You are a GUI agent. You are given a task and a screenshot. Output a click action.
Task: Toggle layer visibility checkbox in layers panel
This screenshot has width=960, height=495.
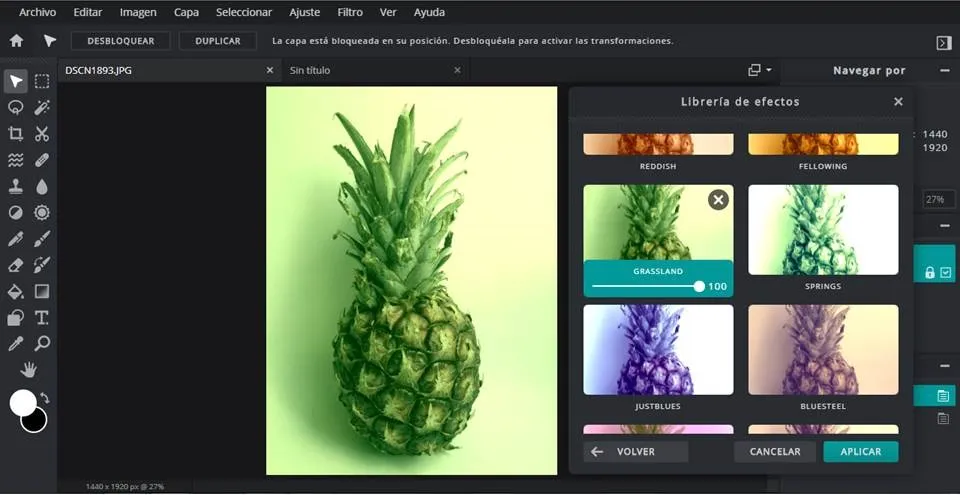(945, 273)
